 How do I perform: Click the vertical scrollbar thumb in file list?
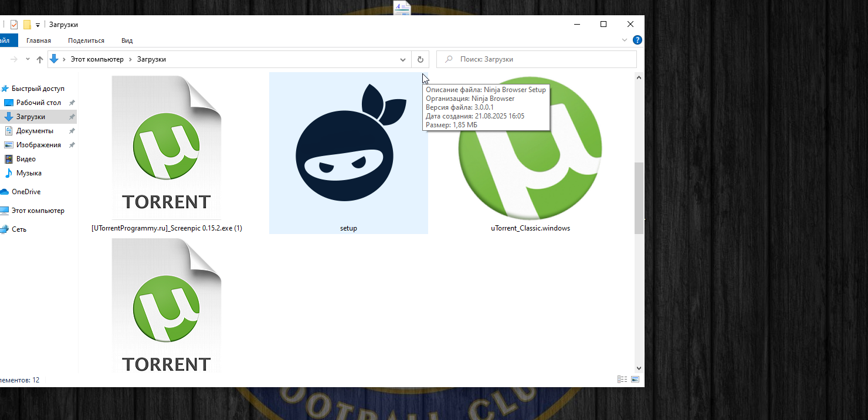[639, 198]
